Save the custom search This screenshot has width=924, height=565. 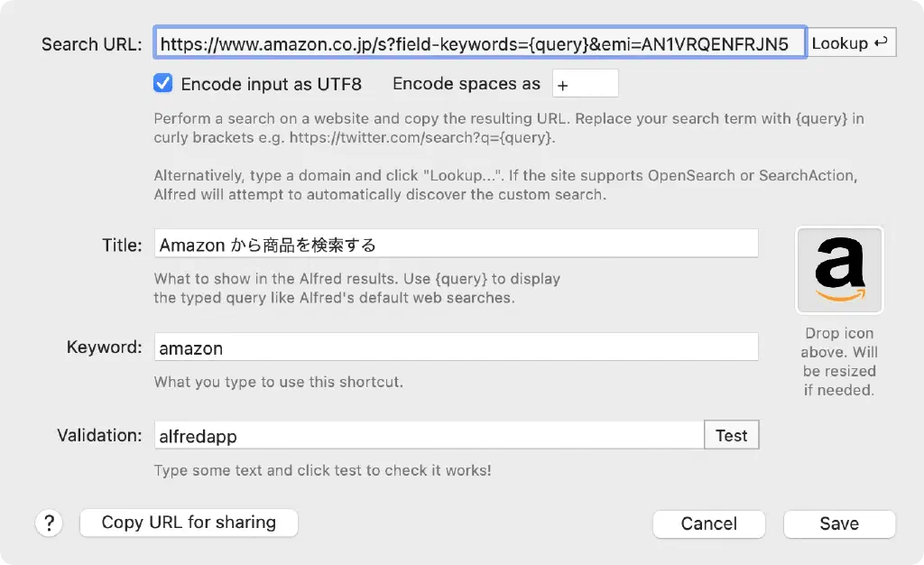[838, 523]
